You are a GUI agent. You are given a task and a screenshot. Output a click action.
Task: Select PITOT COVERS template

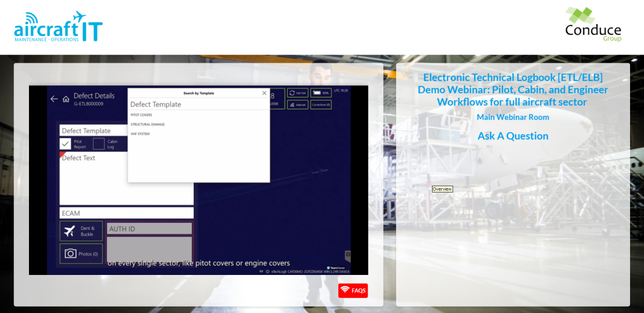coord(142,115)
